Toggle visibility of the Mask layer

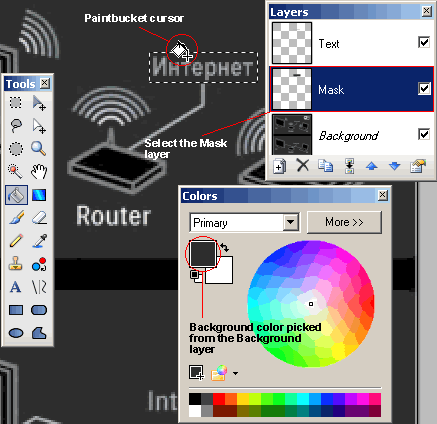(x=424, y=89)
